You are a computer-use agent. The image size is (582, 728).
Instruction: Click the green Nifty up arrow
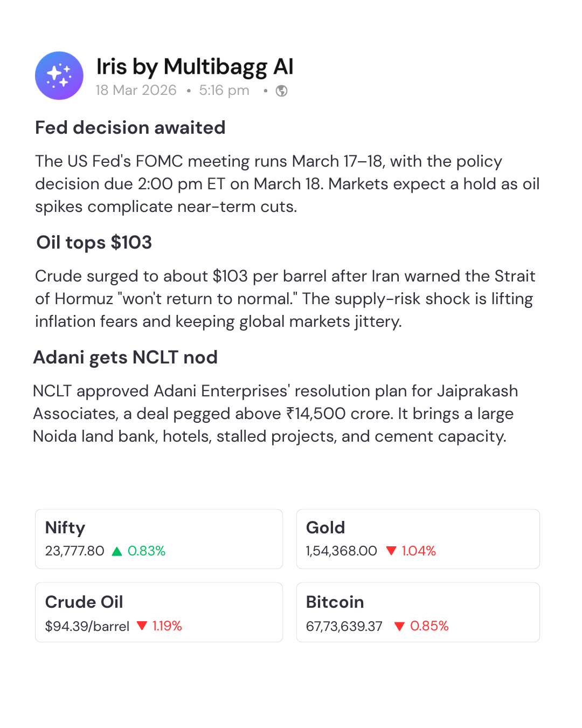pyautogui.click(x=117, y=551)
